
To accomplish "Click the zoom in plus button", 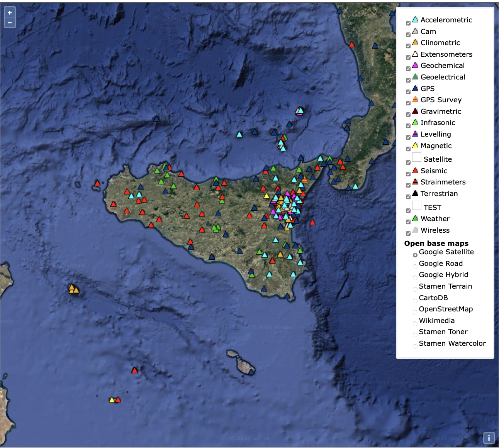I will 10,13.
